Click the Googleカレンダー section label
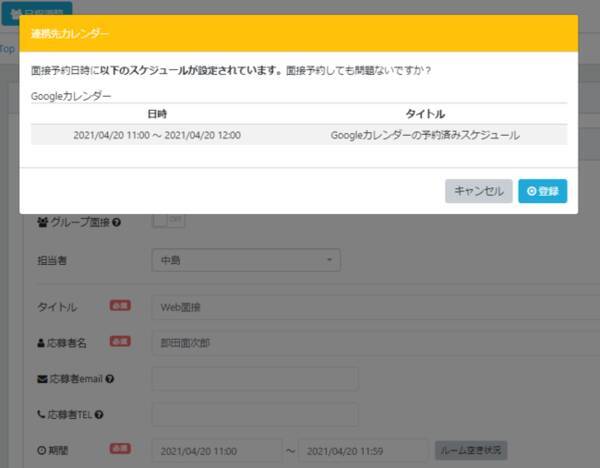Image resolution: width=600 pixels, height=468 pixels. click(x=71, y=96)
